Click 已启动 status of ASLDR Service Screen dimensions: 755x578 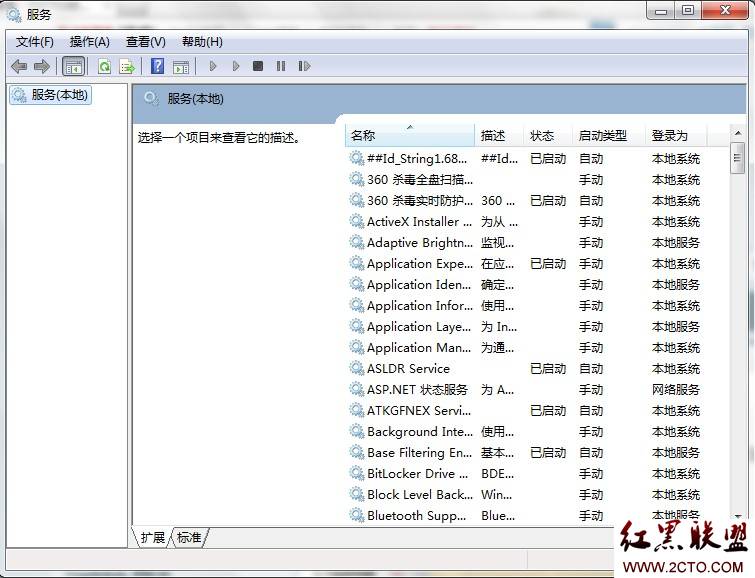[x=548, y=368]
